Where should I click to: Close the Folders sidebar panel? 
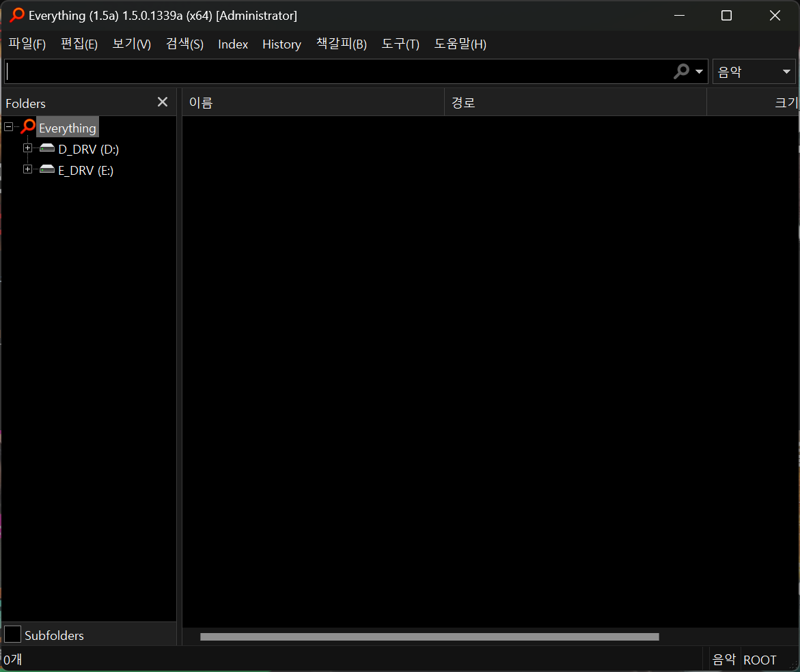tap(162, 102)
